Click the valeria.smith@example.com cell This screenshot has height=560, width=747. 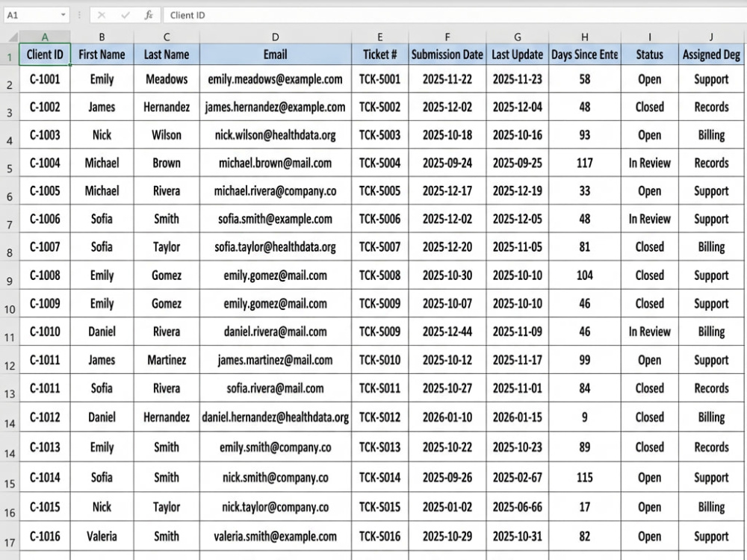pos(276,537)
